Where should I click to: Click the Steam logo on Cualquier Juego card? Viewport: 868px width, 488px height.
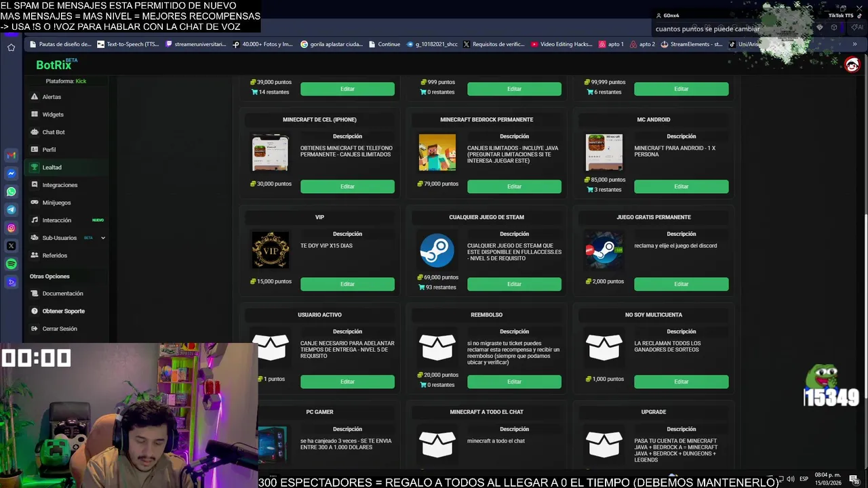click(x=437, y=250)
